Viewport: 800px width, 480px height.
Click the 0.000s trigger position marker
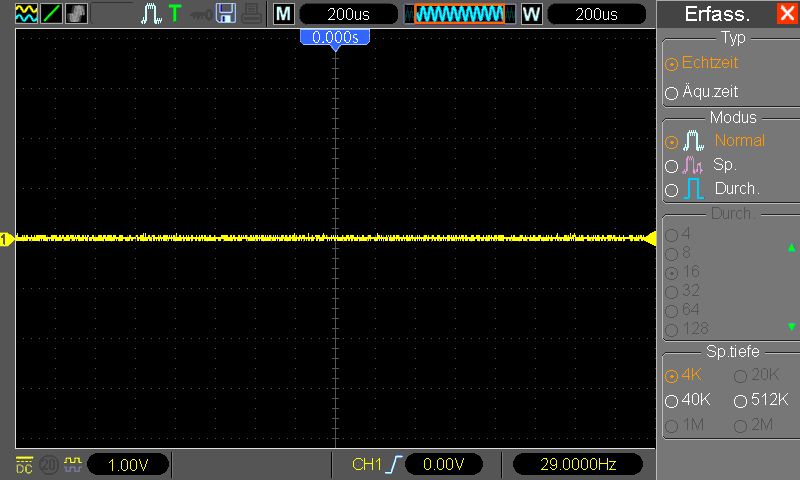335,40
